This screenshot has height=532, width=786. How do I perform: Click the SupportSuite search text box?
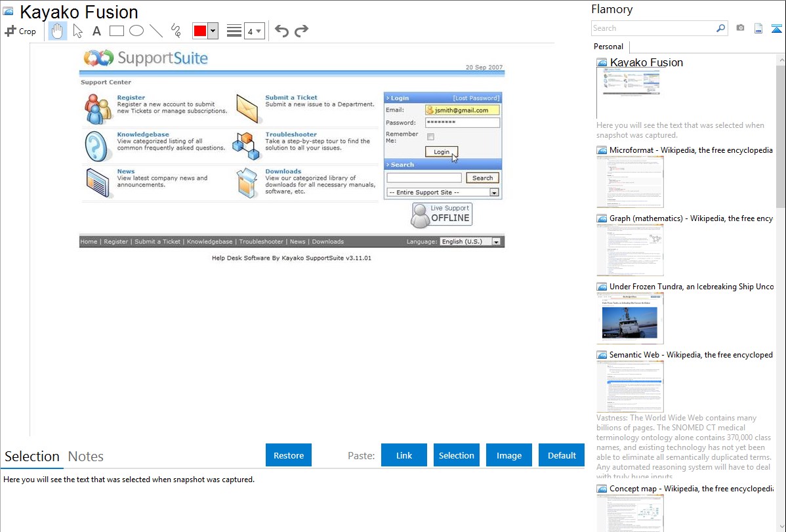[x=424, y=178]
